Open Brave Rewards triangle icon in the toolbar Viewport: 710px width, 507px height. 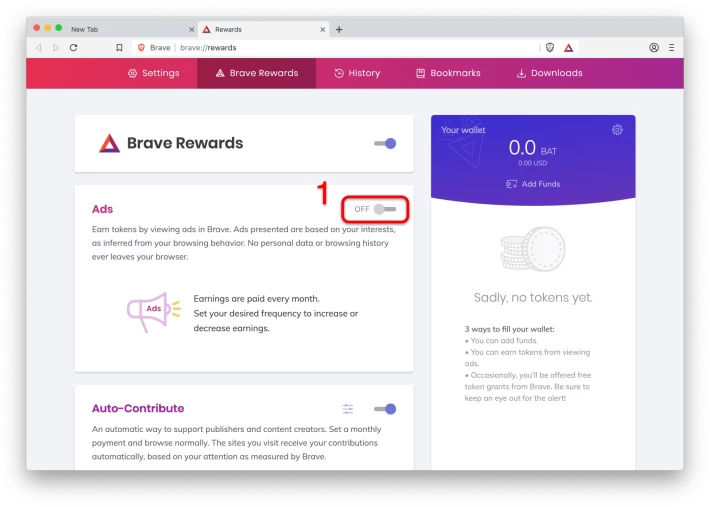click(568, 48)
